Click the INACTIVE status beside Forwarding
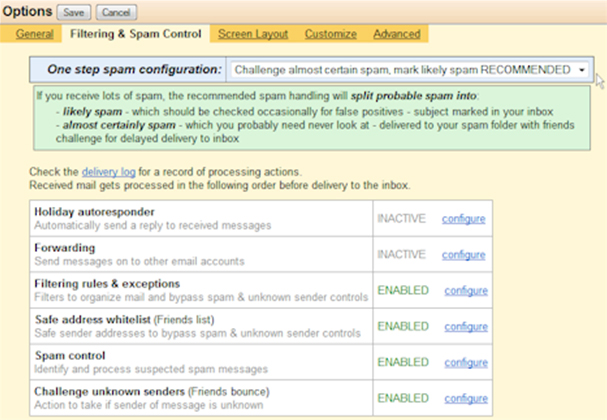Viewport: 607px width, 420px height. 402,255
